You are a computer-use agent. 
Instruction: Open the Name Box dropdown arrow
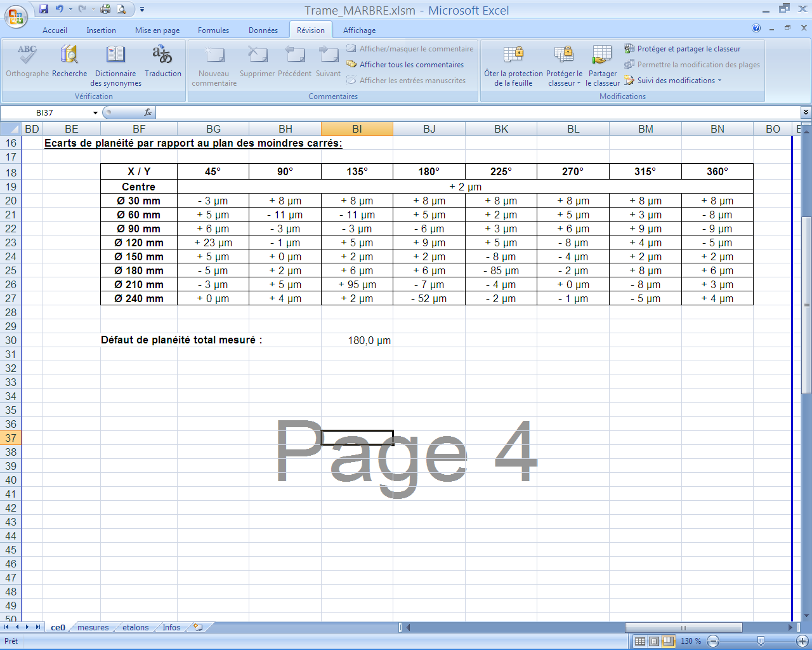(96, 113)
